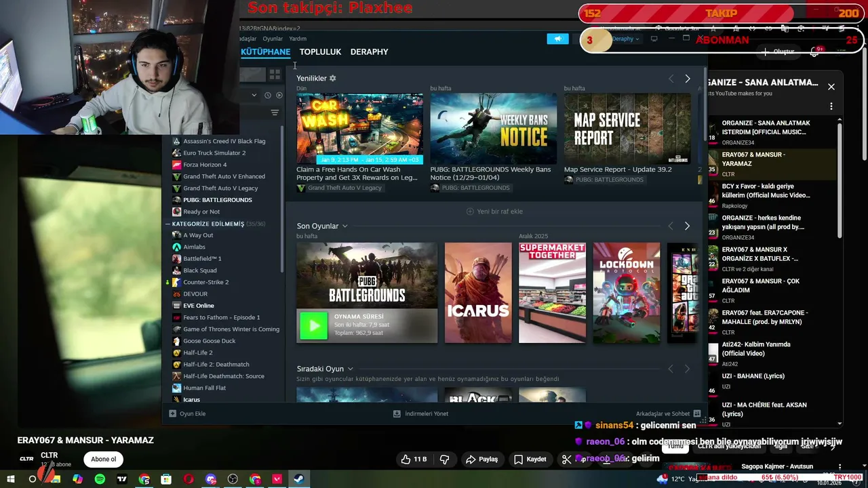Screen dimensions: 868x488
Task: Click the YouTube clip scissors icon
Action: [x=567, y=459]
